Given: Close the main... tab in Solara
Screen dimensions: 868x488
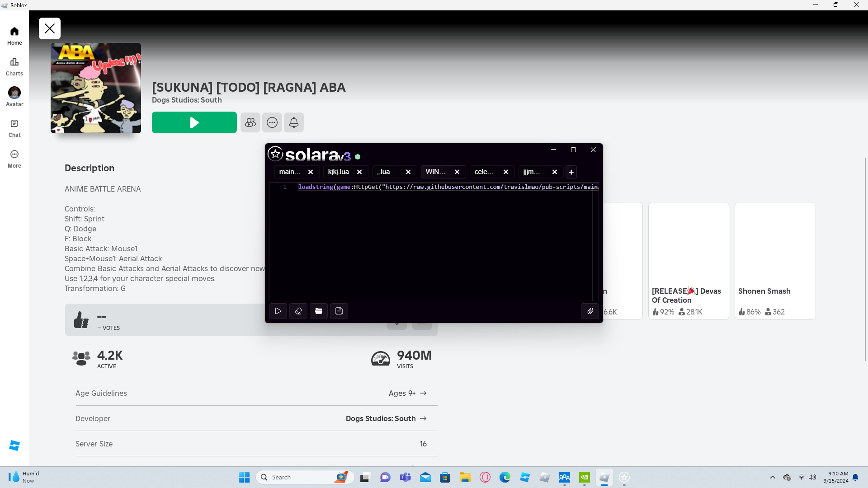Looking at the screenshot, I should (x=311, y=172).
